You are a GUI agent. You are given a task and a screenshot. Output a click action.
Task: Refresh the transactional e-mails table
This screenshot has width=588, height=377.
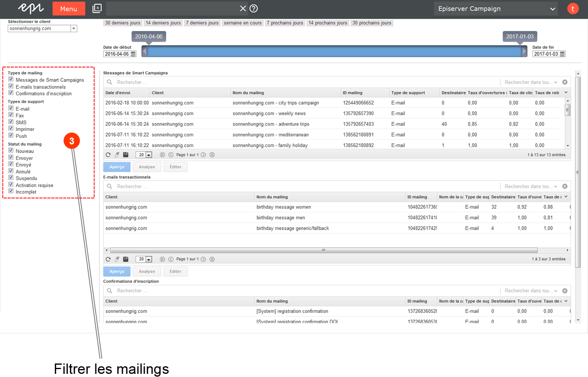(108, 259)
